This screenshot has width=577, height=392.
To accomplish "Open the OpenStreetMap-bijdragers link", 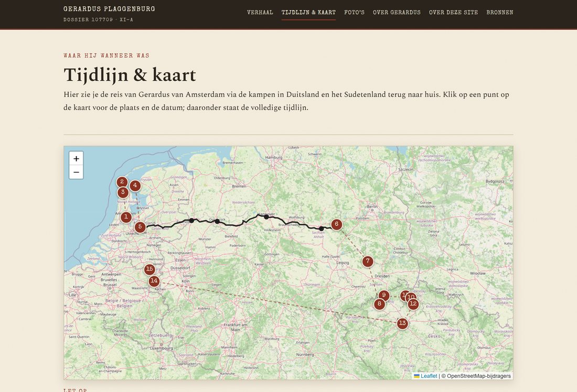I will 479,376.
